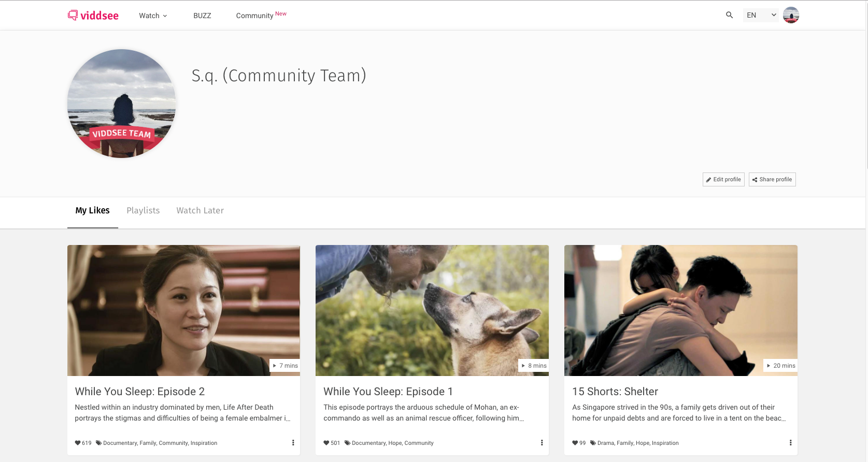Screen dimensions: 868x462
Task: Switch to the Watch Later tab
Action: point(200,210)
